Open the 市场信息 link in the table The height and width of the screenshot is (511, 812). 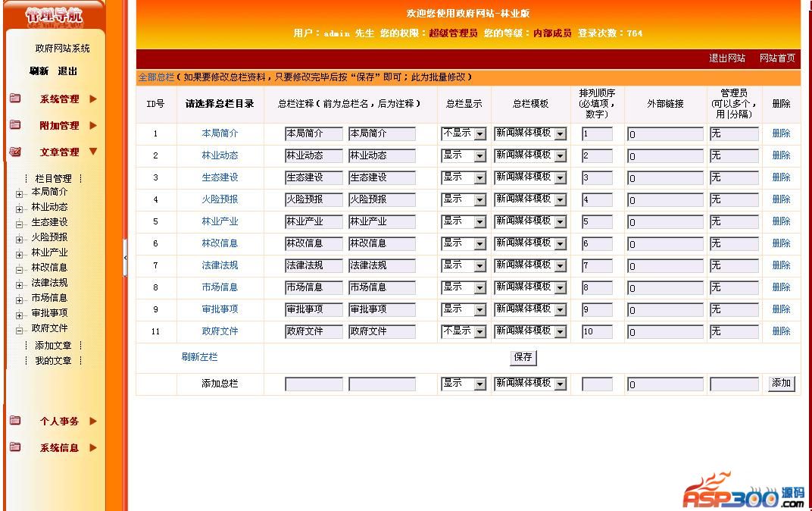tap(220, 287)
